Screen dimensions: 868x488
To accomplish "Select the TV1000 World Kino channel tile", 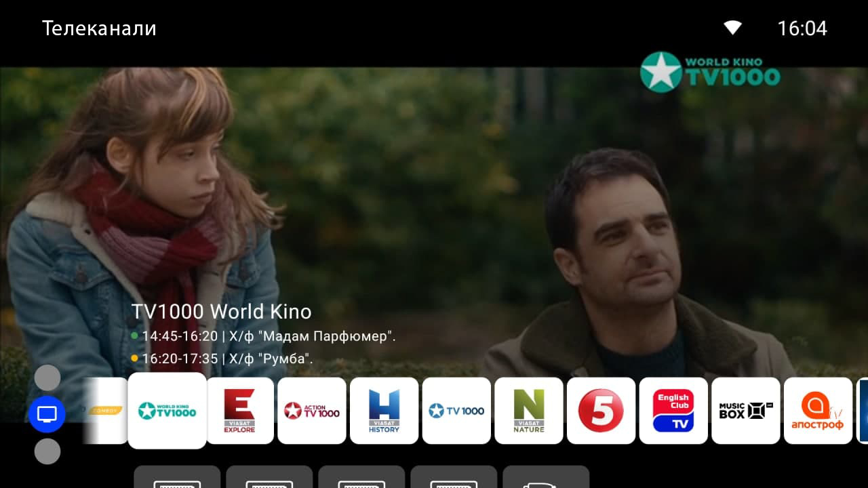I will (x=167, y=411).
